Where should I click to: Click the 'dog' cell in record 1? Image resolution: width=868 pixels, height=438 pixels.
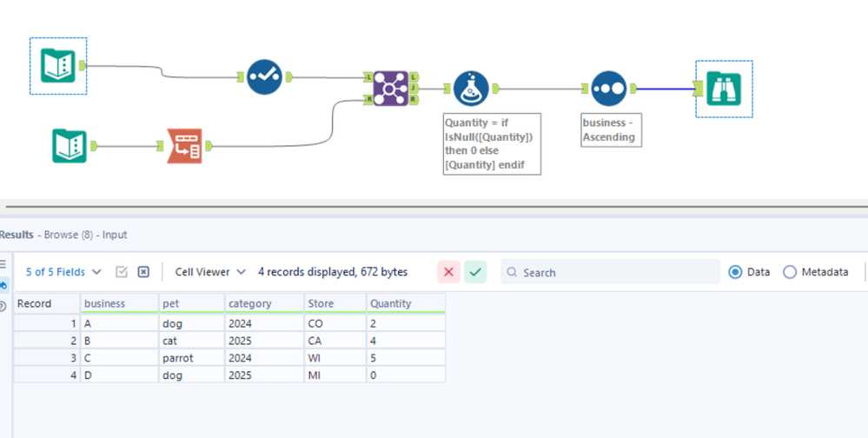(191, 323)
